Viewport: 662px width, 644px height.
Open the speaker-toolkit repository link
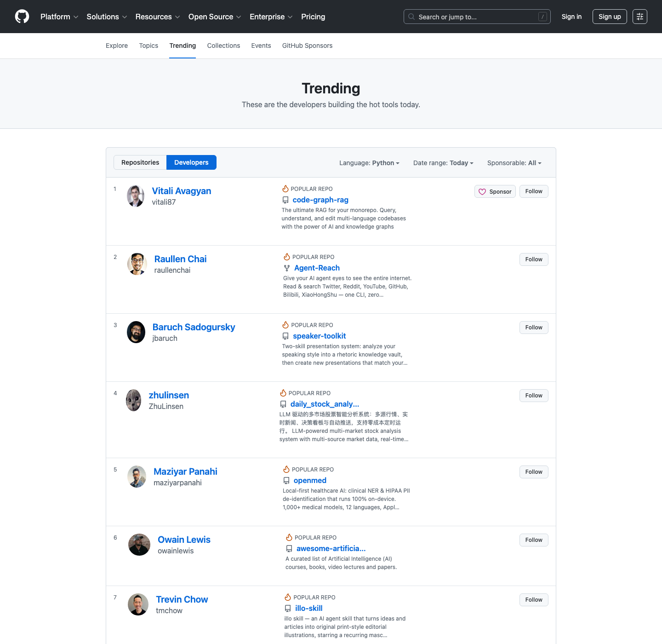(320, 336)
